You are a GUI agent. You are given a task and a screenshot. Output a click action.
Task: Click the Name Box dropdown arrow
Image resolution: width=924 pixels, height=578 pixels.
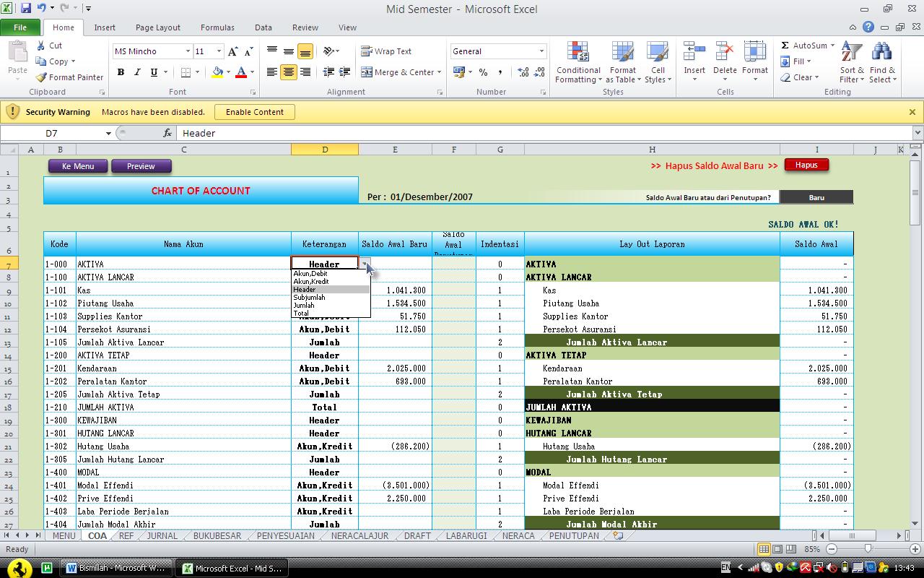coord(108,133)
